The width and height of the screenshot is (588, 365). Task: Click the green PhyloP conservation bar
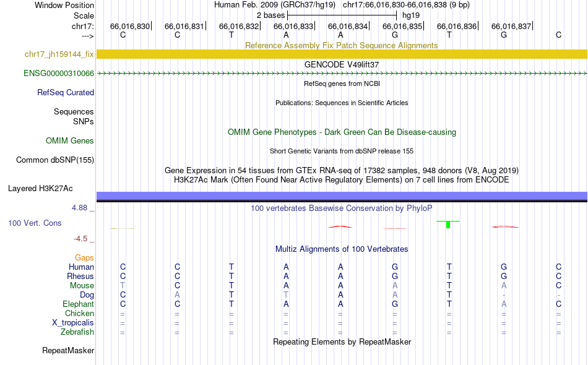448,225
